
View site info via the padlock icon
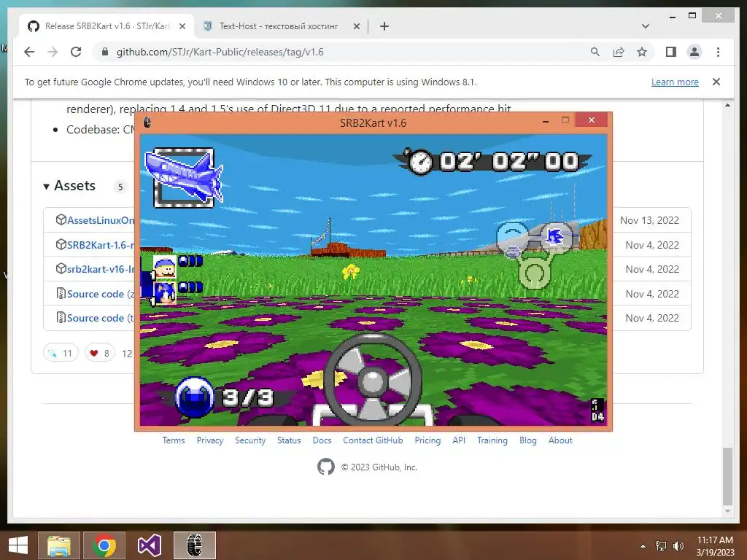tap(105, 52)
